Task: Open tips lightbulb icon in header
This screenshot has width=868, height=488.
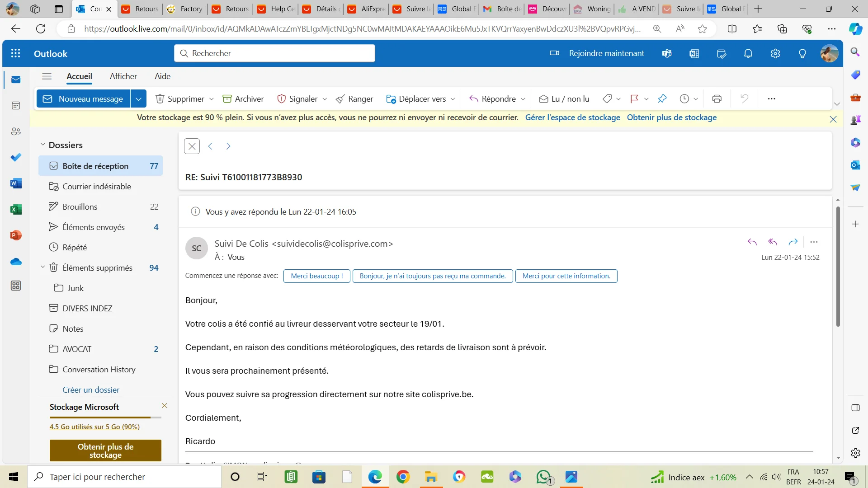Action: (x=802, y=53)
